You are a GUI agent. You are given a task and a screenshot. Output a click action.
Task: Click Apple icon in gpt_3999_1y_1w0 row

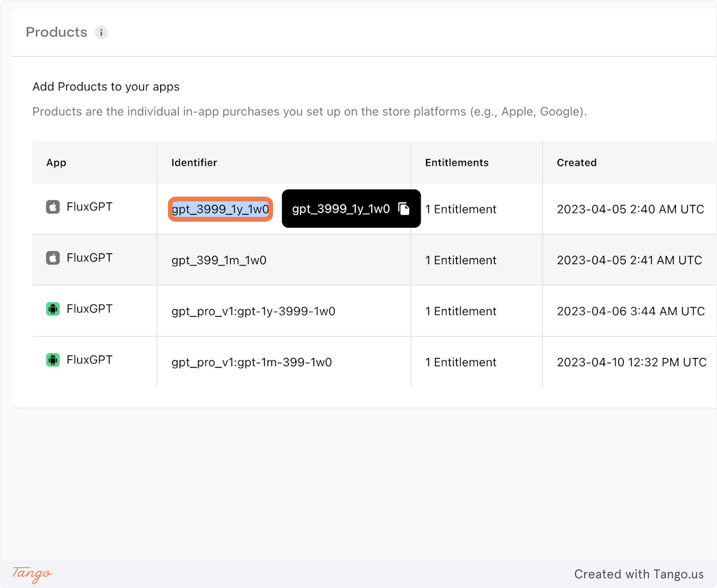pyautogui.click(x=53, y=207)
